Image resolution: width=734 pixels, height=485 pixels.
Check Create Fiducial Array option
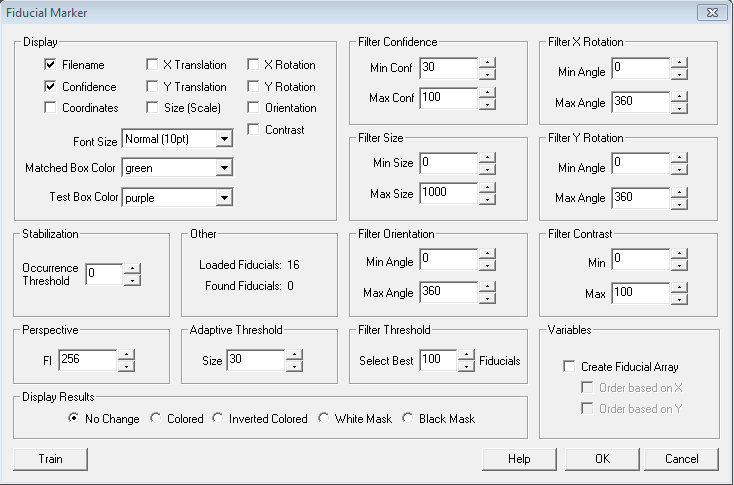569,367
